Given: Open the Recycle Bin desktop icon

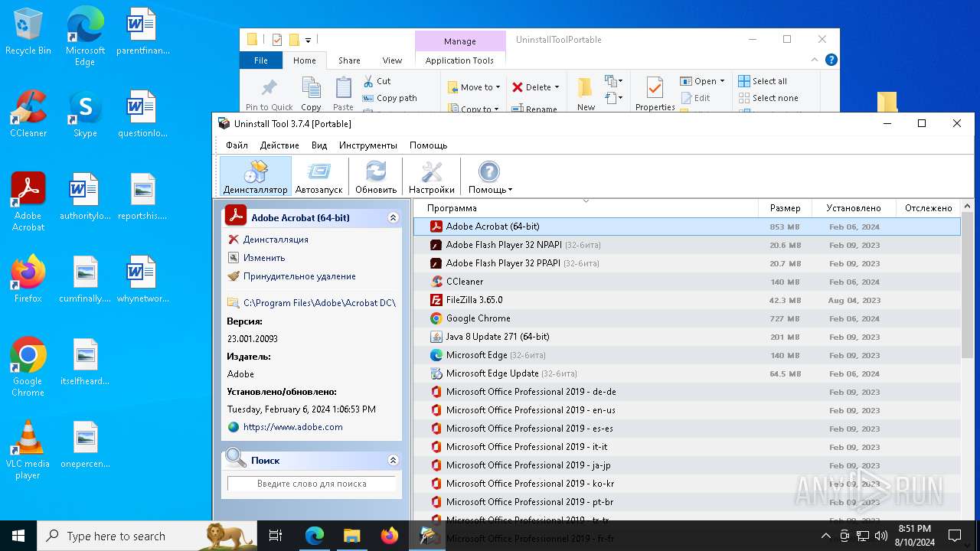Looking at the screenshot, I should point(28,32).
